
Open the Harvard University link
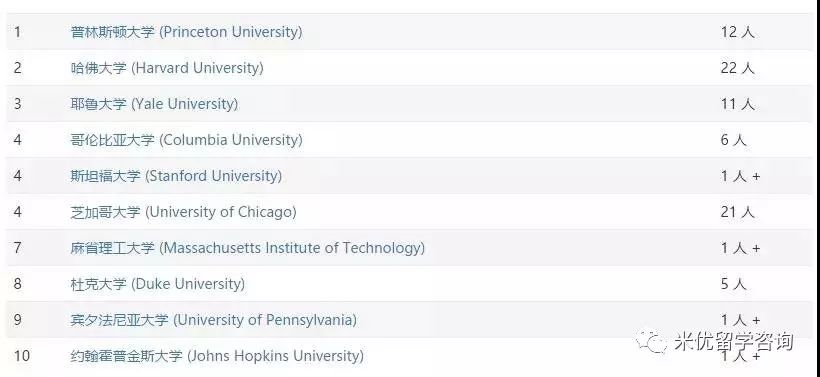[x=167, y=68]
